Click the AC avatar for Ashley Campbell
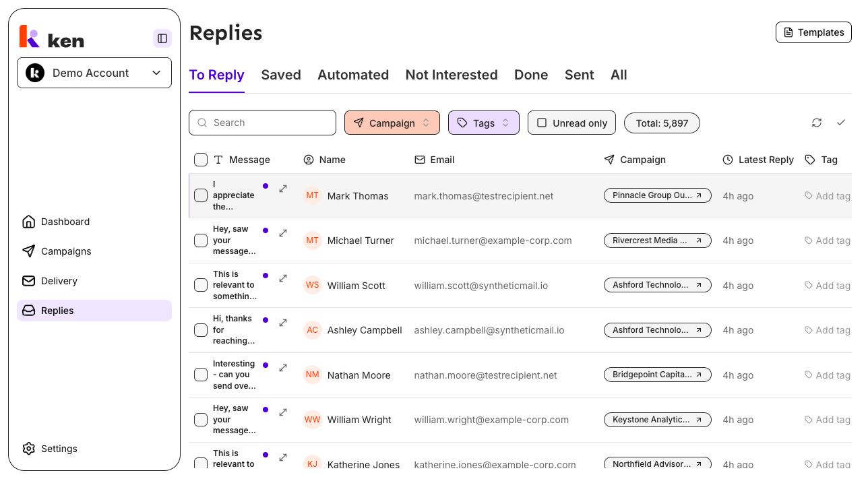This screenshot has width=868, height=479. (x=313, y=330)
